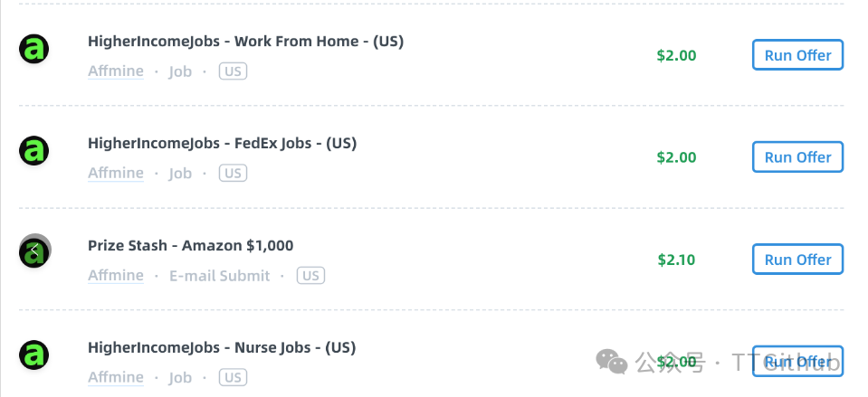868x397 pixels.
Task: Run the FedEx Jobs offer
Action: (x=797, y=157)
